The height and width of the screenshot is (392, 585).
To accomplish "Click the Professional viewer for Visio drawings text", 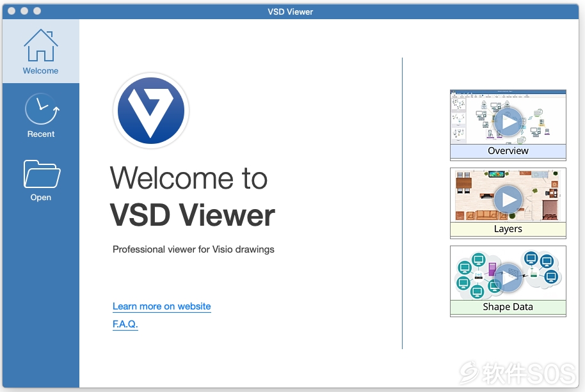I will pos(193,249).
